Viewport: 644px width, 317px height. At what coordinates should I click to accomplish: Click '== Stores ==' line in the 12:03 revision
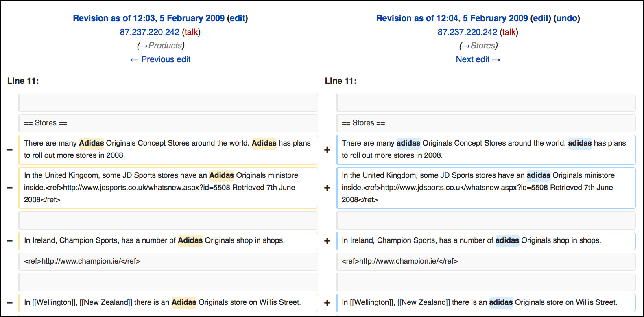point(168,123)
